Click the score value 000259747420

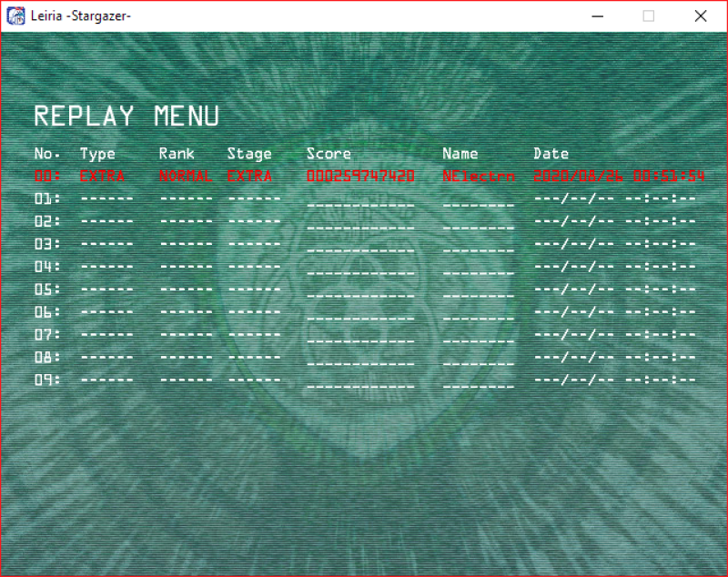[360, 176]
